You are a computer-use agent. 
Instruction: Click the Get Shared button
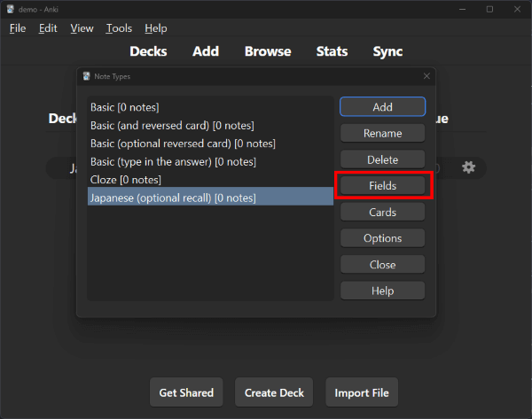(186, 392)
